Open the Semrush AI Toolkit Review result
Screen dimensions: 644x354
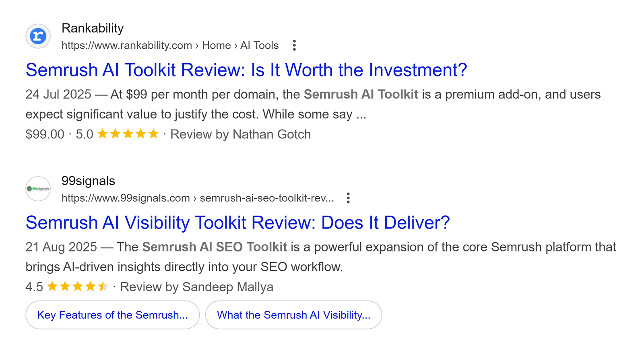246,70
